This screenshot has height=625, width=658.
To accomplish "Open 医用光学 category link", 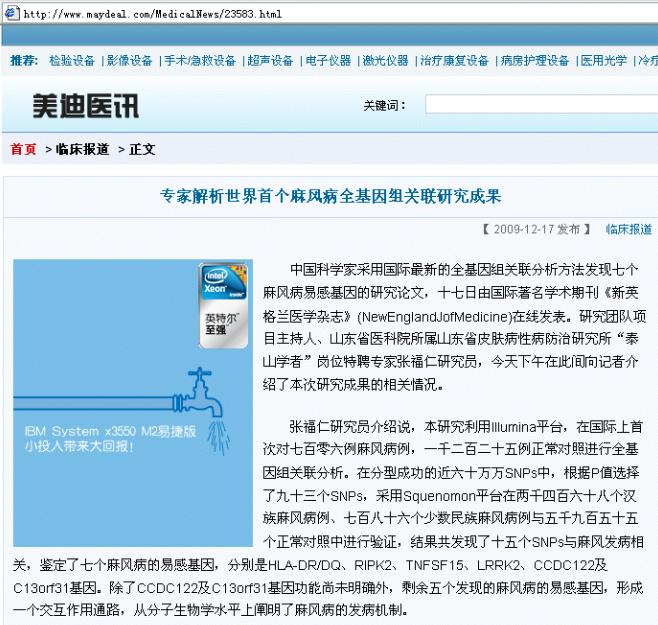I will click(603, 61).
